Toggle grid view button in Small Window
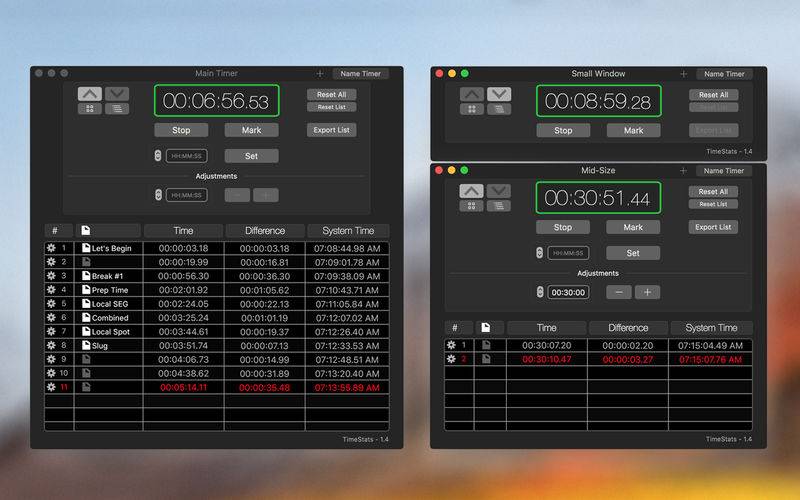The height and width of the screenshot is (500, 800). pos(472,109)
